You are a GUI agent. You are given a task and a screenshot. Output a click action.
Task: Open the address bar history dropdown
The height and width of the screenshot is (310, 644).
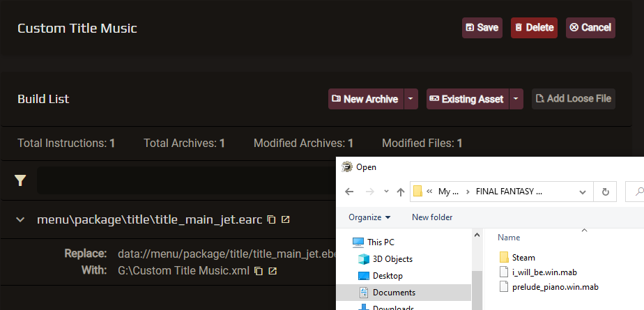(x=583, y=192)
